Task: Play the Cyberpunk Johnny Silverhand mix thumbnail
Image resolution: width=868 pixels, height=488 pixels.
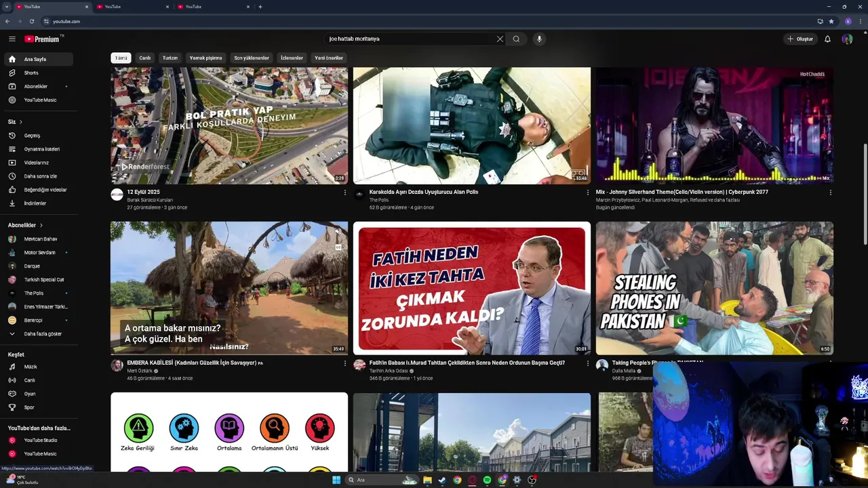Action: (714, 125)
